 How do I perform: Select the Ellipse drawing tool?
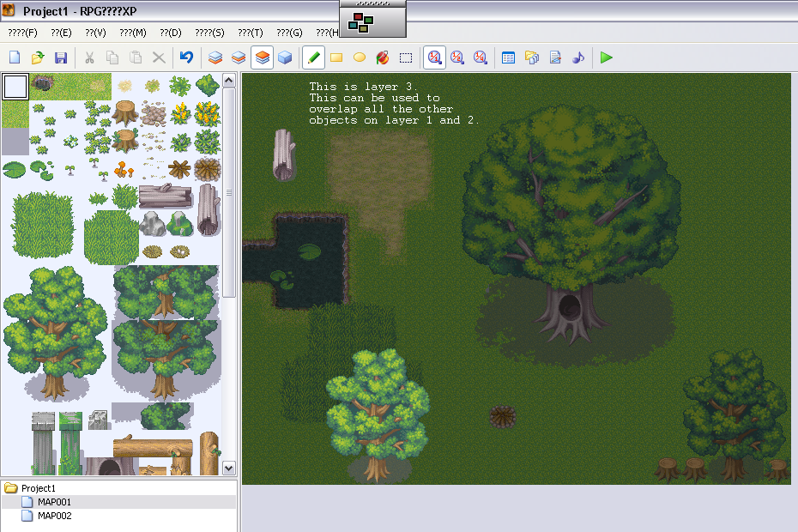[360, 57]
